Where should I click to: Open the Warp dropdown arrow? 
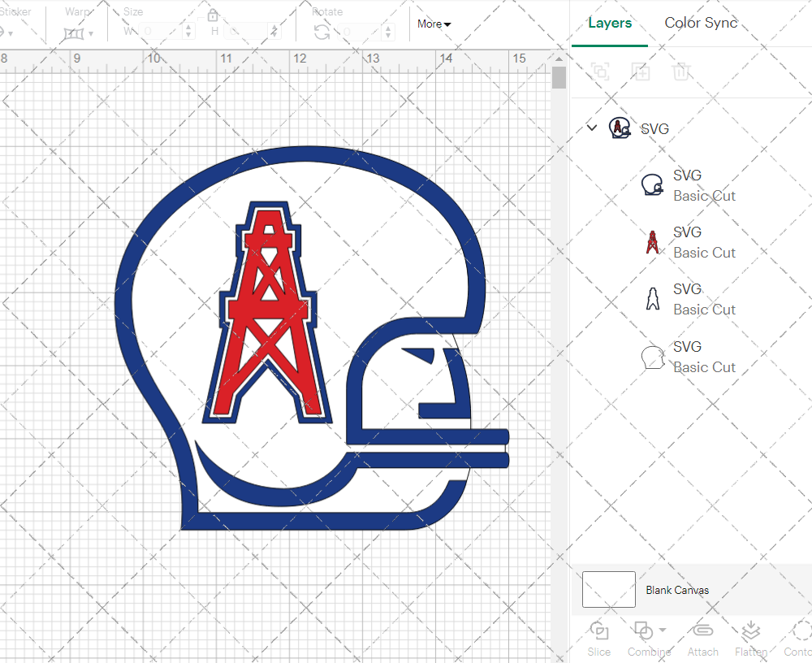click(91, 34)
